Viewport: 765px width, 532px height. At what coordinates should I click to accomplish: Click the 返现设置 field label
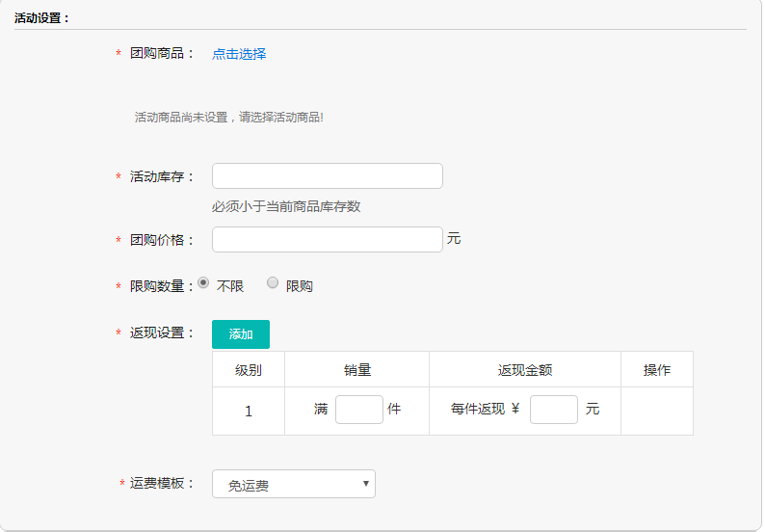tap(161, 333)
